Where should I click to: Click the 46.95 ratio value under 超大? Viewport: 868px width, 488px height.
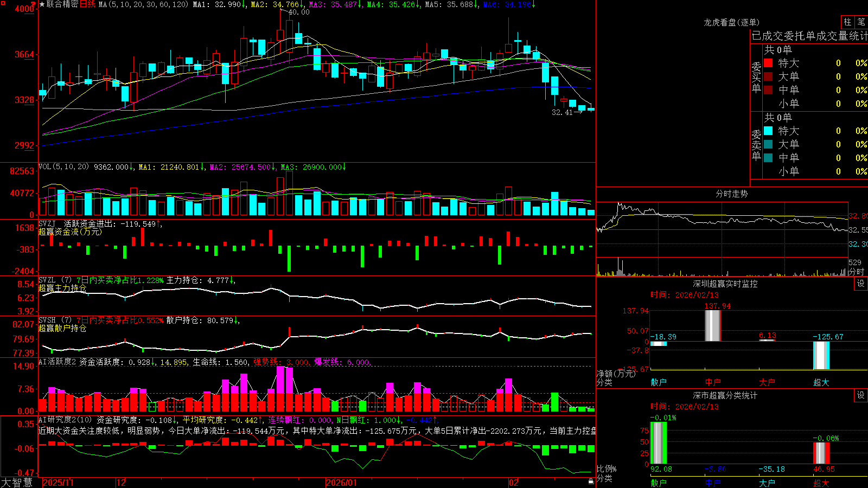(824, 469)
